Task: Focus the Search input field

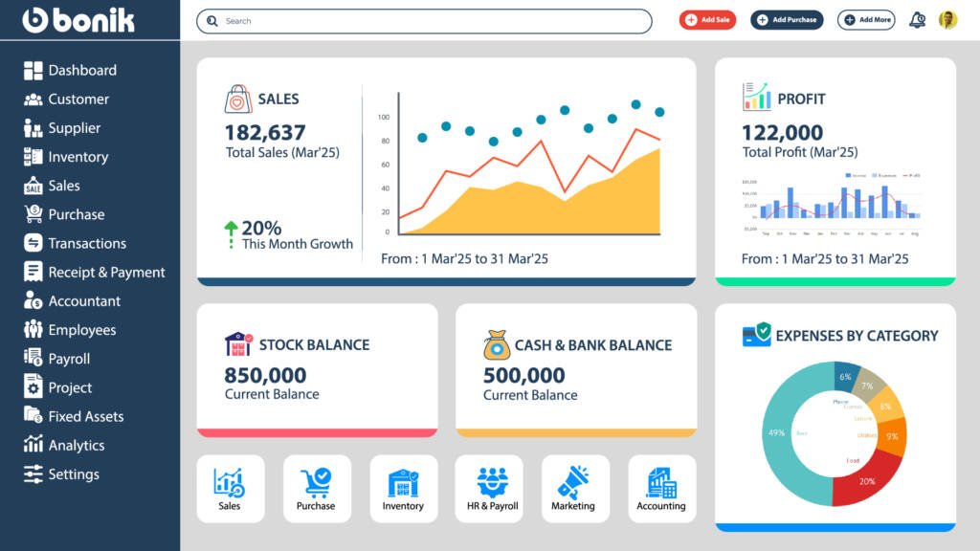Action: (x=424, y=21)
